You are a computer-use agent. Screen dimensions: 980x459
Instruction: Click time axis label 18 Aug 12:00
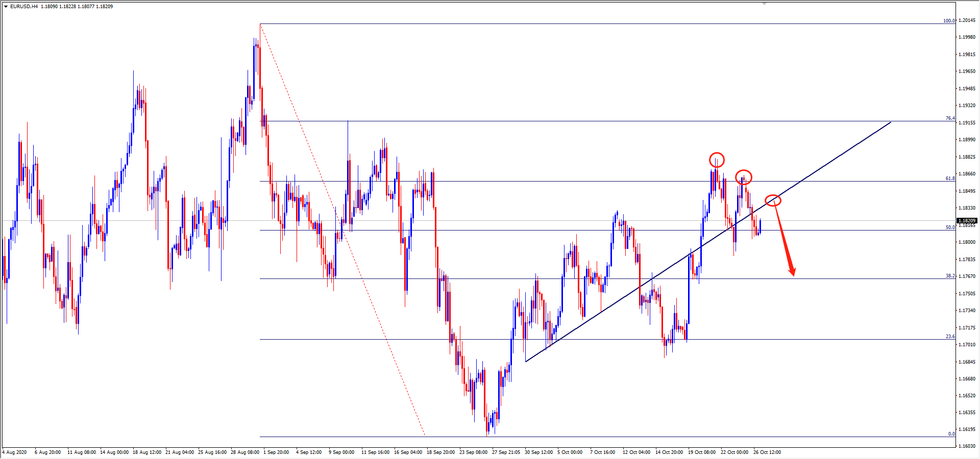(x=147, y=452)
